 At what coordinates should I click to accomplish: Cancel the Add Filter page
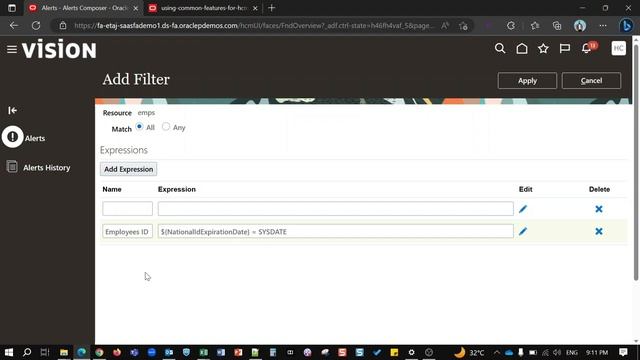591,80
